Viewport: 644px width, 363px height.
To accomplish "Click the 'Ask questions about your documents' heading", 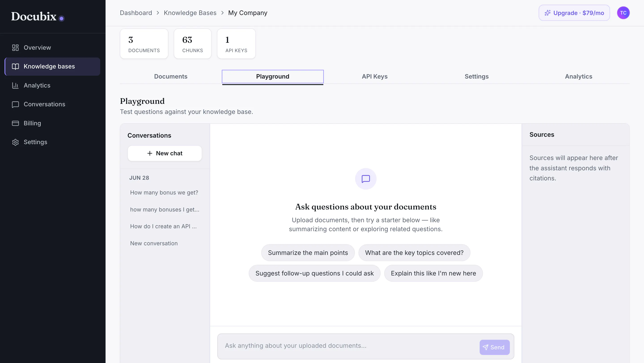I will click(x=366, y=207).
